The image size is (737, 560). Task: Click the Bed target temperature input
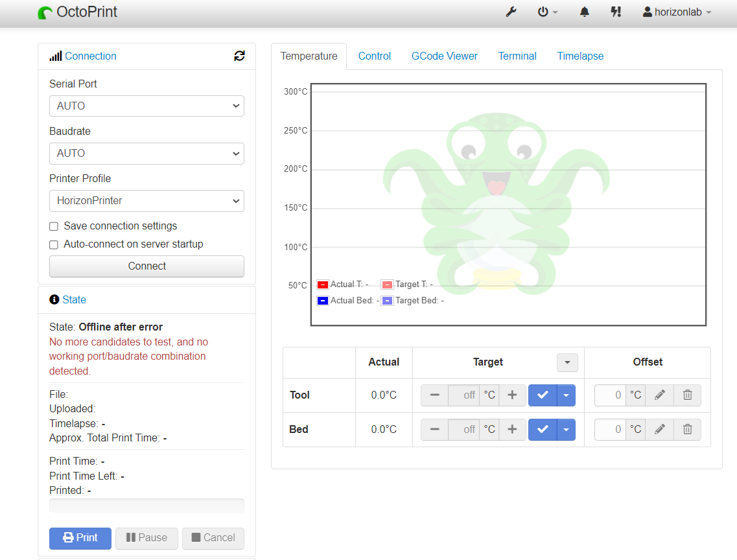pos(464,429)
